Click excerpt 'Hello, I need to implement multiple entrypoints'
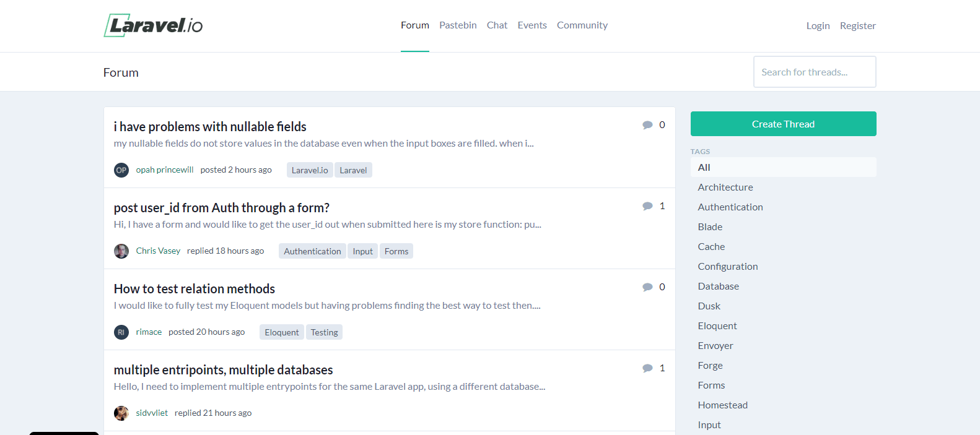The image size is (980, 435). coord(330,387)
